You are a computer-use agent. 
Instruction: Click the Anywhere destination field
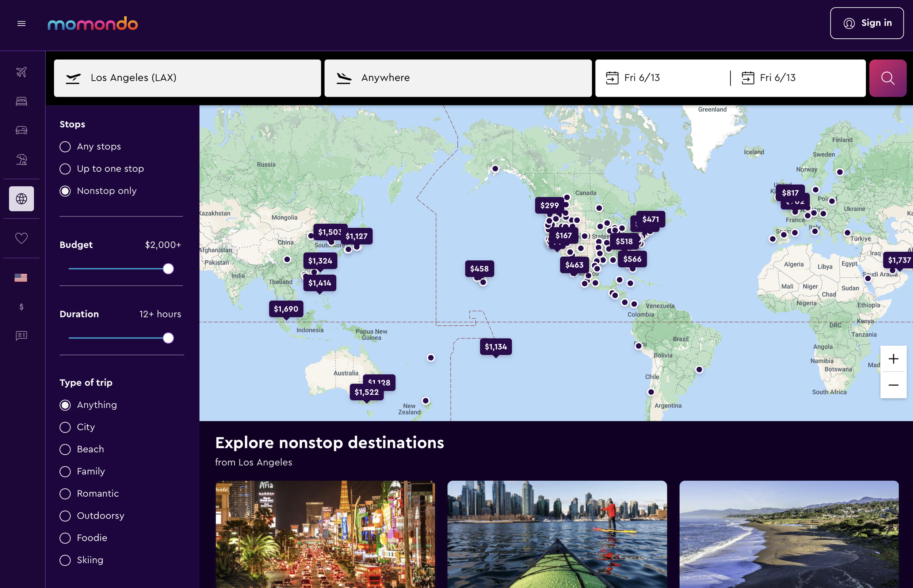coord(458,78)
